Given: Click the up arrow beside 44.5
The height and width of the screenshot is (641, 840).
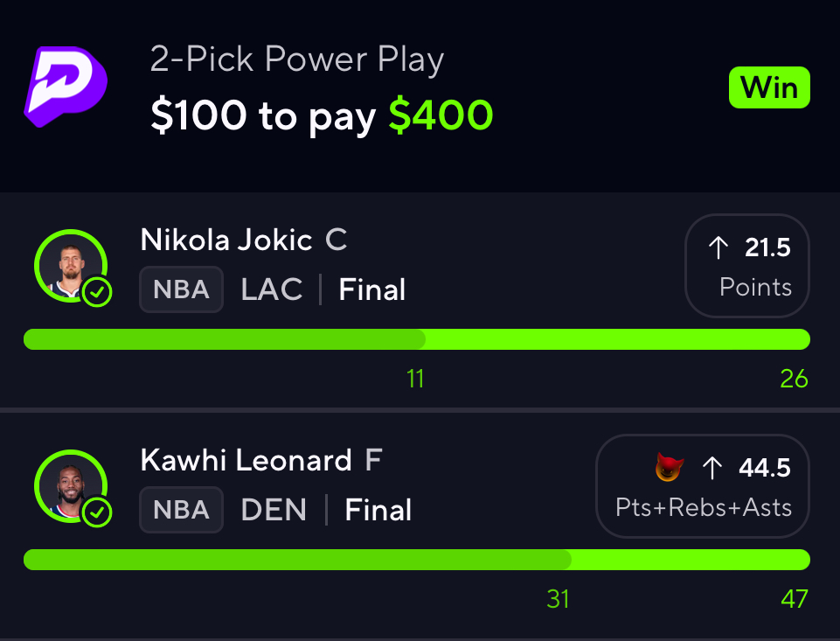Looking at the screenshot, I should [712, 469].
